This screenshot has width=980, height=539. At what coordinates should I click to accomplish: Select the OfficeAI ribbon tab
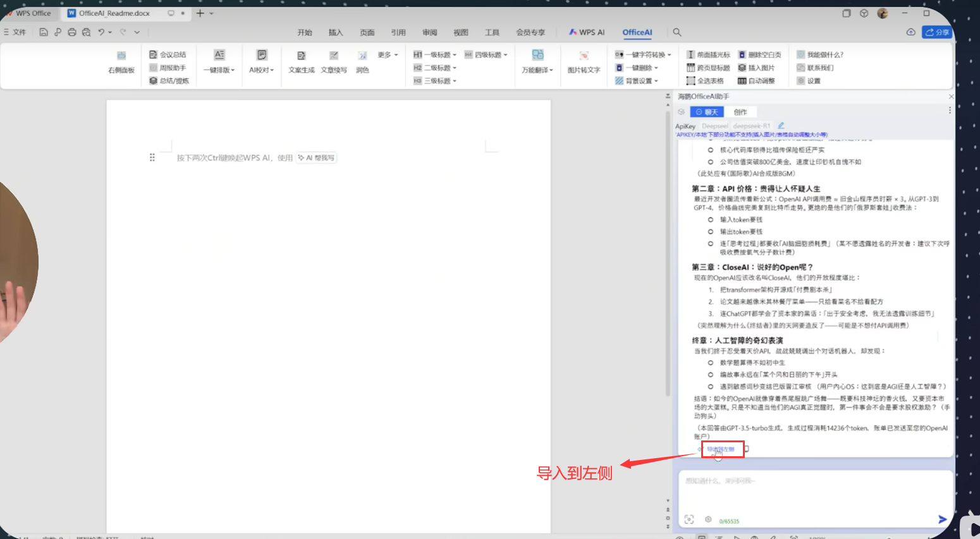tap(637, 32)
